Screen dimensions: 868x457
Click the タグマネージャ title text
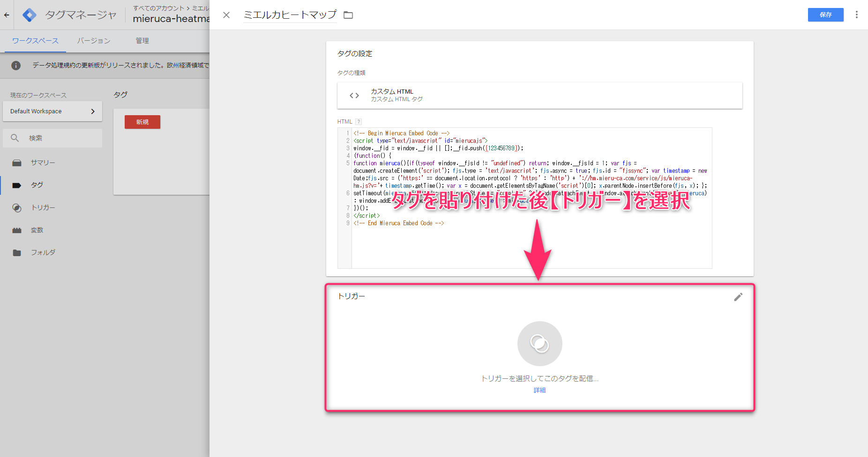pyautogui.click(x=81, y=15)
